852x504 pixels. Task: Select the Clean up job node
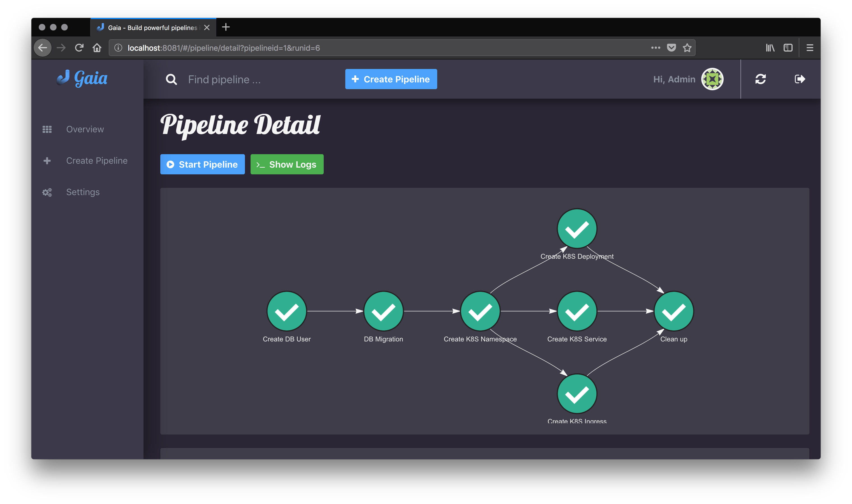point(673,311)
